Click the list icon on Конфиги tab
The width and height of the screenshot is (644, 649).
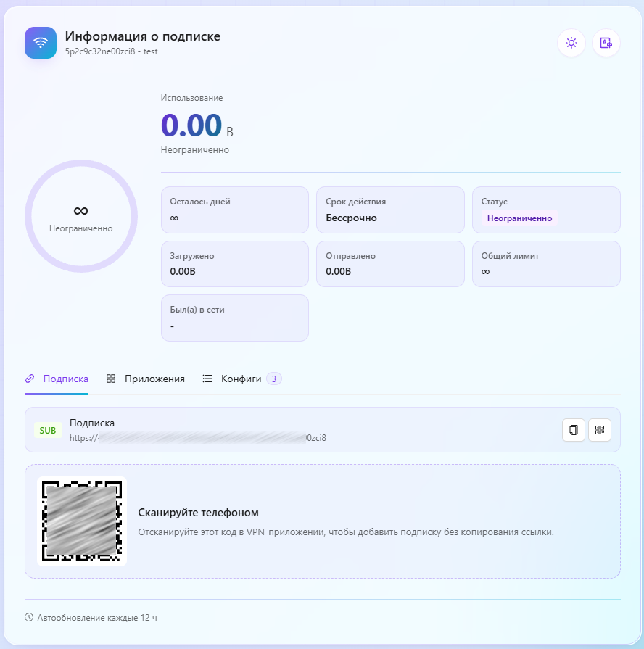(x=207, y=379)
